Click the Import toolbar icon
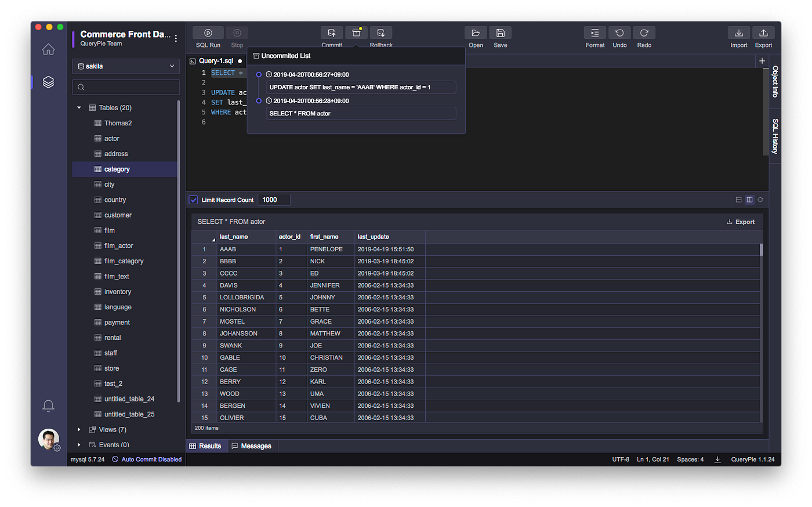Screen dimensions: 812x507 tap(739, 33)
